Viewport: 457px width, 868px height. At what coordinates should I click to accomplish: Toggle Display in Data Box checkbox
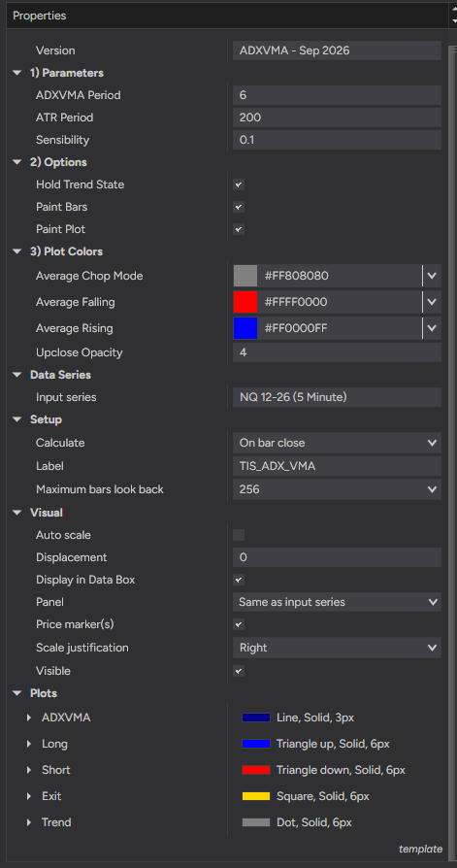tap(239, 581)
